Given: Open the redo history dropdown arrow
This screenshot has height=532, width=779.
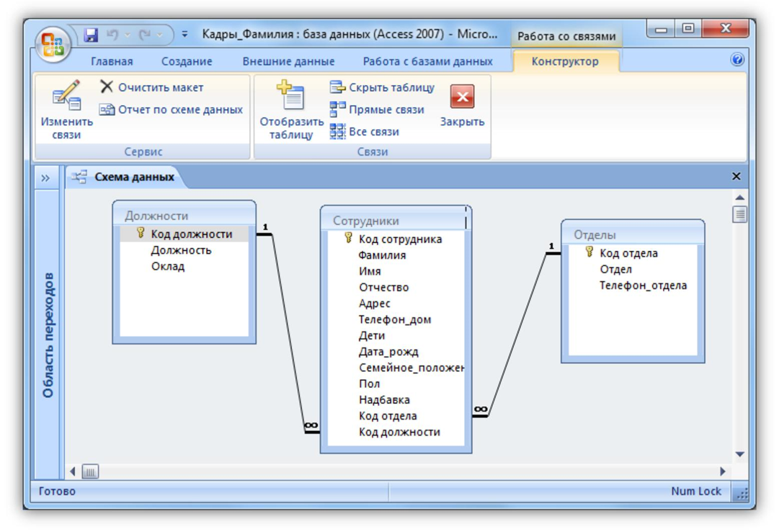Looking at the screenshot, I should 159,35.
